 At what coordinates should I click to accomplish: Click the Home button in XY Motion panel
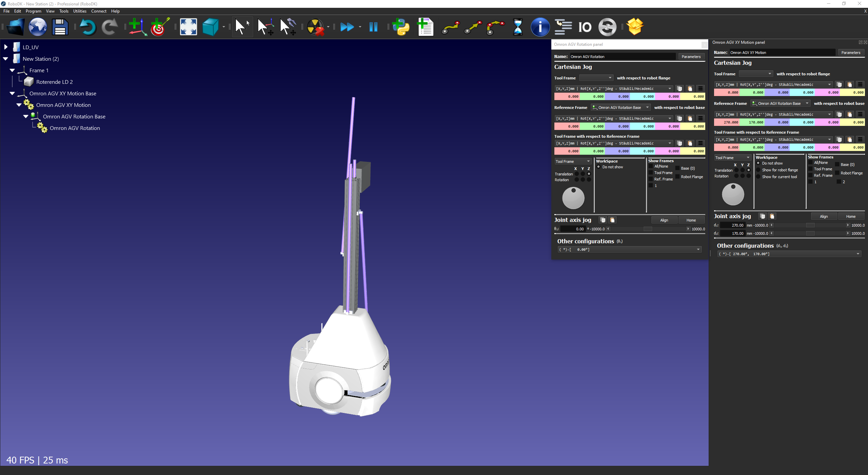[851, 216]
